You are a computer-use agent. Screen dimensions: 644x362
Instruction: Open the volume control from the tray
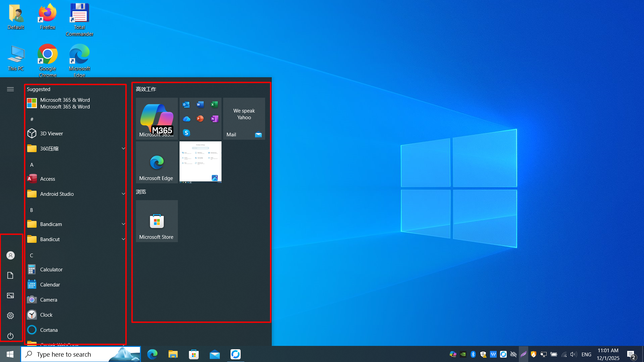pyautogui.click(x=574, y=354)
